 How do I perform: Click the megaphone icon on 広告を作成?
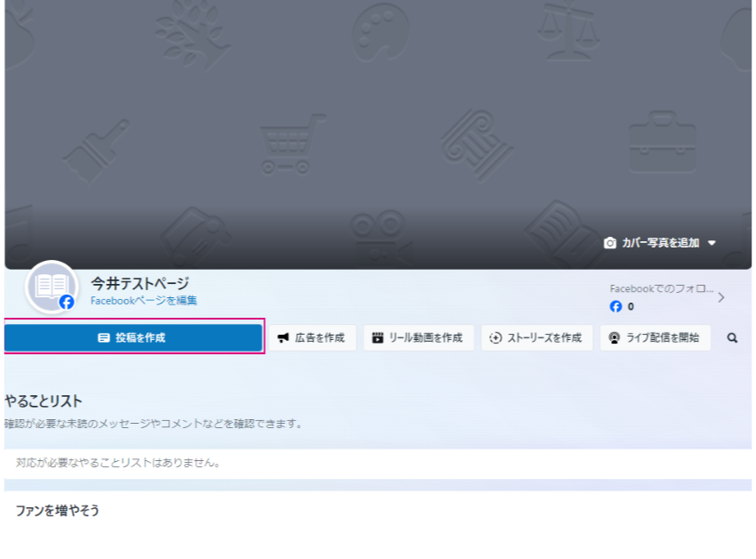(x=283, y=338)
